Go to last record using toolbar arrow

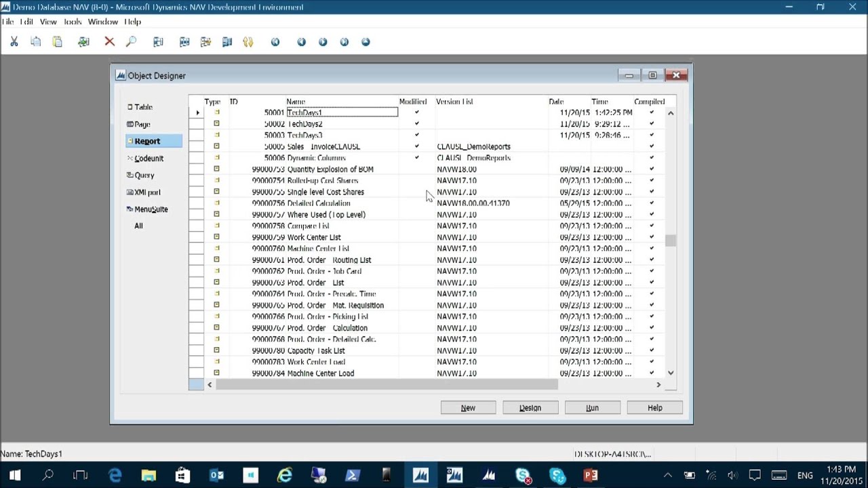point(344,42)
